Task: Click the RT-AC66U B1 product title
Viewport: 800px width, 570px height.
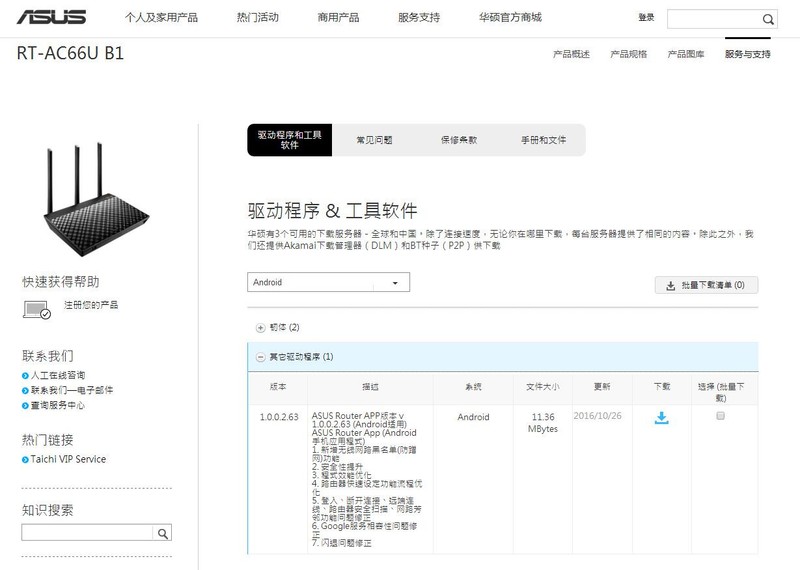Action: 70,53
